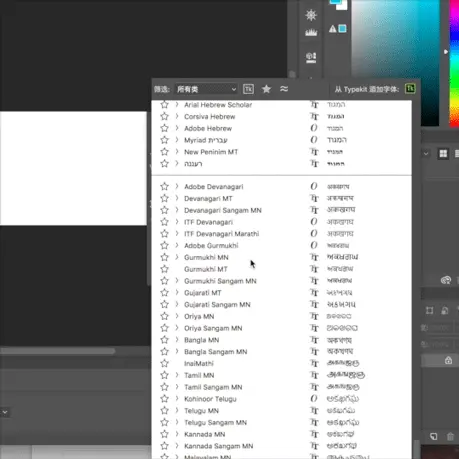Choose Bangla MN font
Image resolution: width=459 pixels, height=459 pixels.
tap(202, 340)
